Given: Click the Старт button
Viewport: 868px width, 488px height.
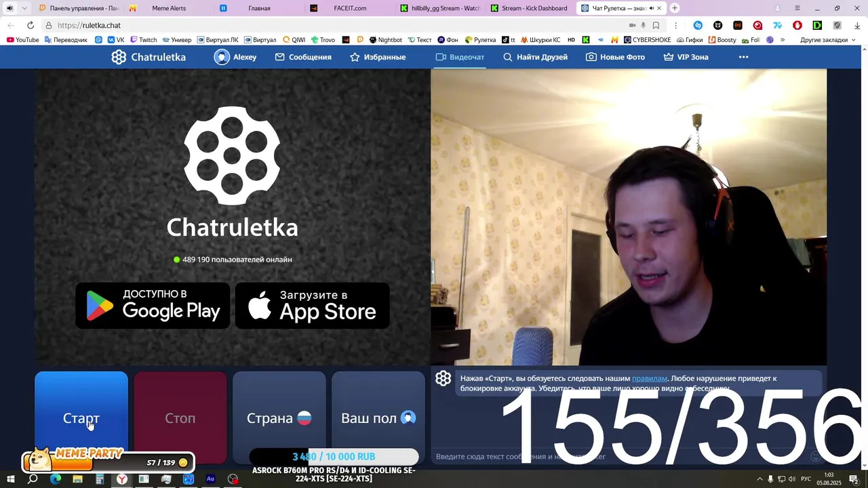Looking at the screenshot, I should tap(81, 418).
